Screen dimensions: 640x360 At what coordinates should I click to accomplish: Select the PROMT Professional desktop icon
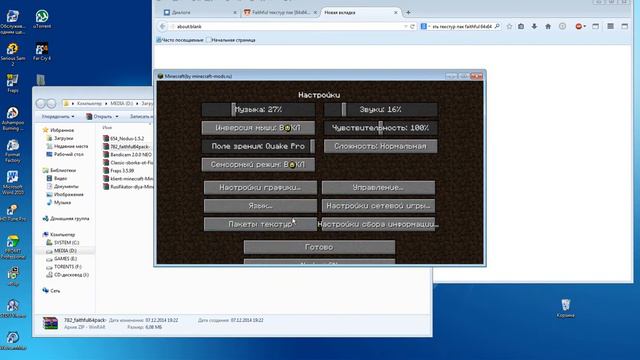click(13, 247)
